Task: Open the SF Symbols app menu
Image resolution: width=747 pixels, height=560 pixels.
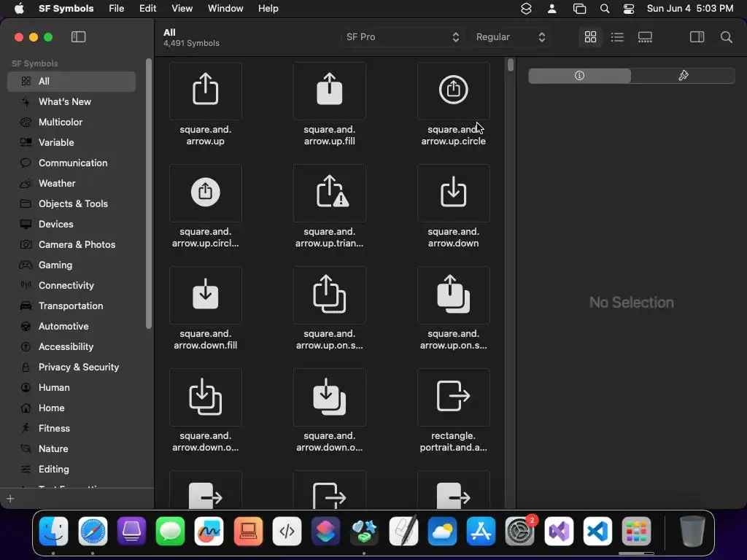Action: coord(66,9)
